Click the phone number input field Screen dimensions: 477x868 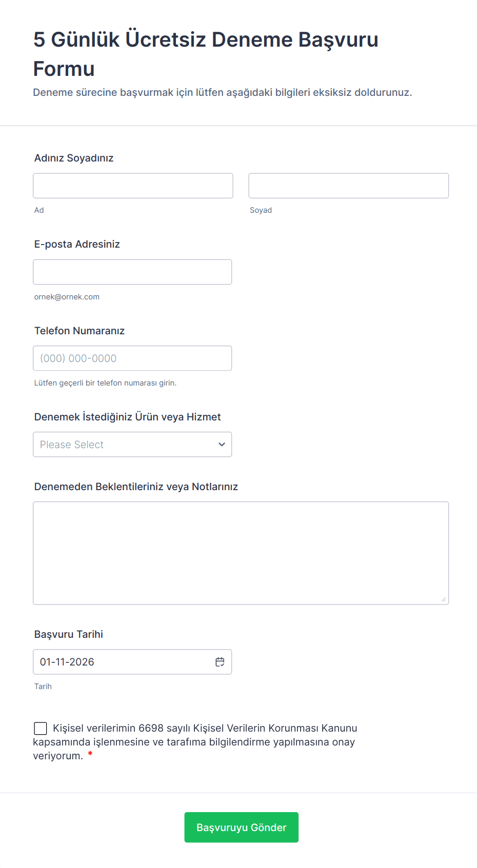click(x=132, y=358)
